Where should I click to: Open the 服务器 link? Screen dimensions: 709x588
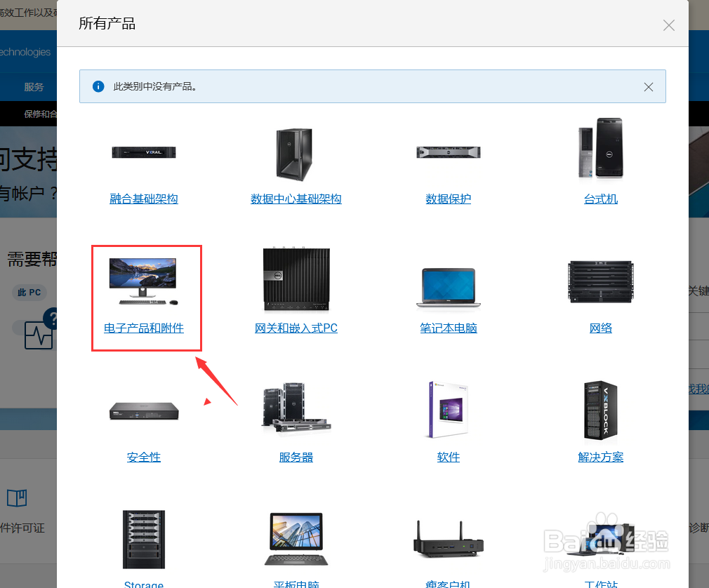click(296, 457)
